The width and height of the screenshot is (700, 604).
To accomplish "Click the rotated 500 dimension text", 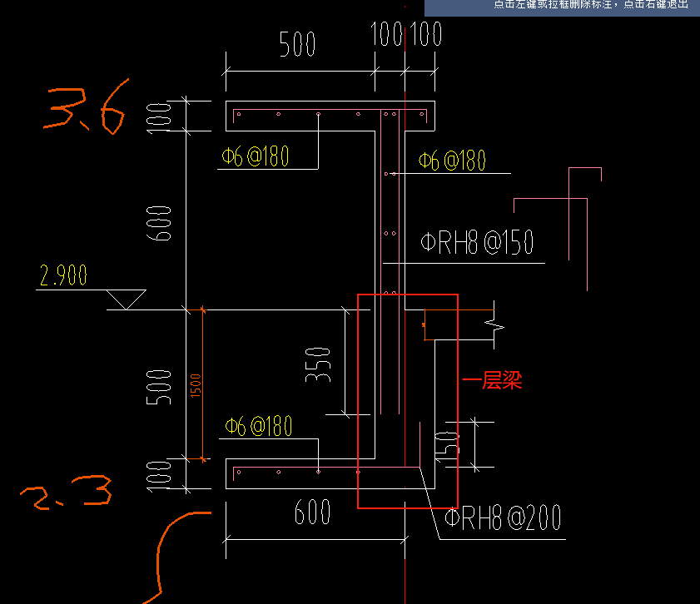I will [x=159, y=387].
